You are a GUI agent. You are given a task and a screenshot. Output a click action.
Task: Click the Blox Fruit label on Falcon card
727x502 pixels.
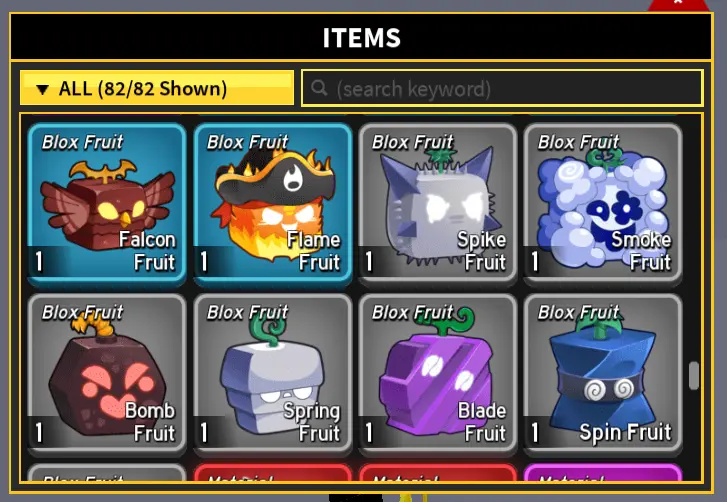coord(83,142)
